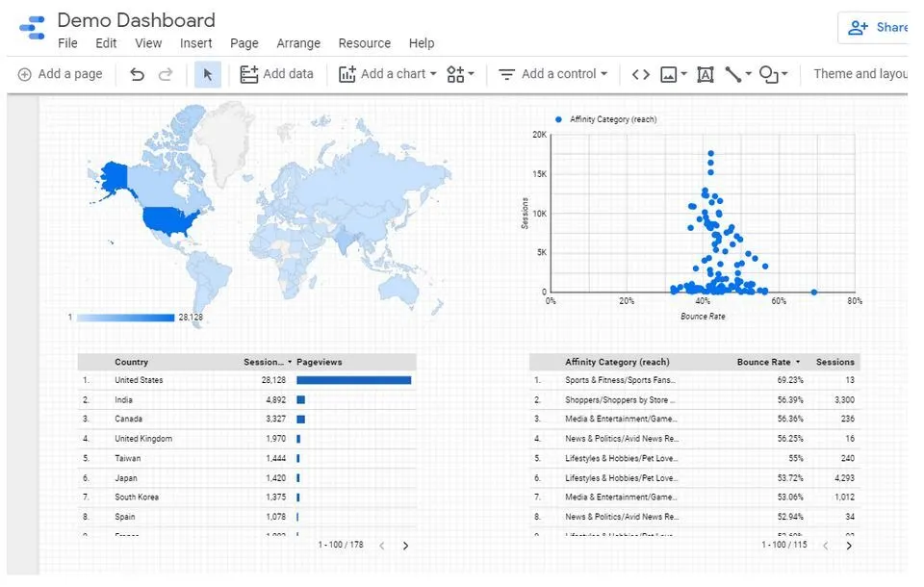Sort country table by Sessions column
The image size is (924, 587).
coord(268,362)
